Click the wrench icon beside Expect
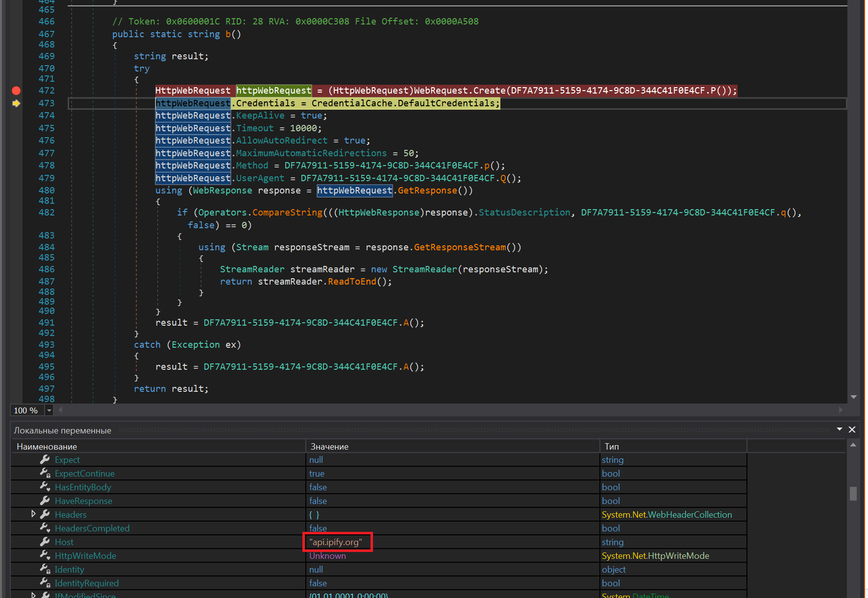This screenshot has height=598, width=868. [x=45, y=459]
